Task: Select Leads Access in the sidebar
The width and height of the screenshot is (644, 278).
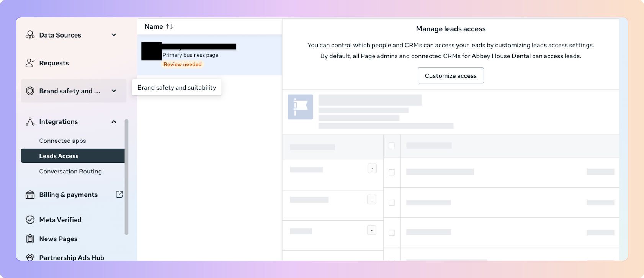Action: point(73,156)
